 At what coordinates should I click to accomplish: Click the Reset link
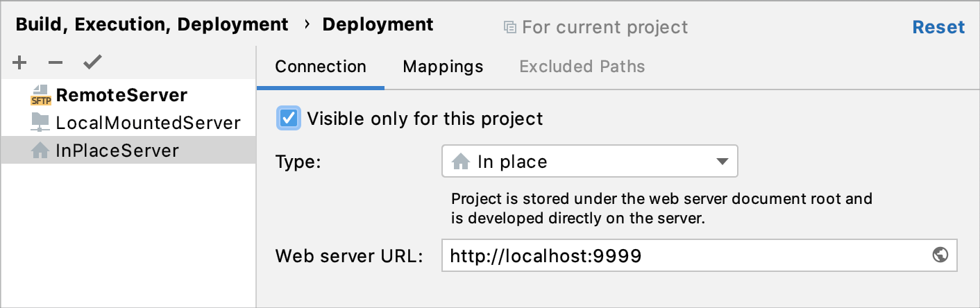938,27
